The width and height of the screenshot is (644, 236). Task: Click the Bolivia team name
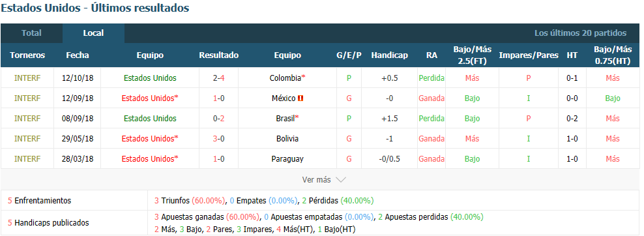(x=287, y=139)
